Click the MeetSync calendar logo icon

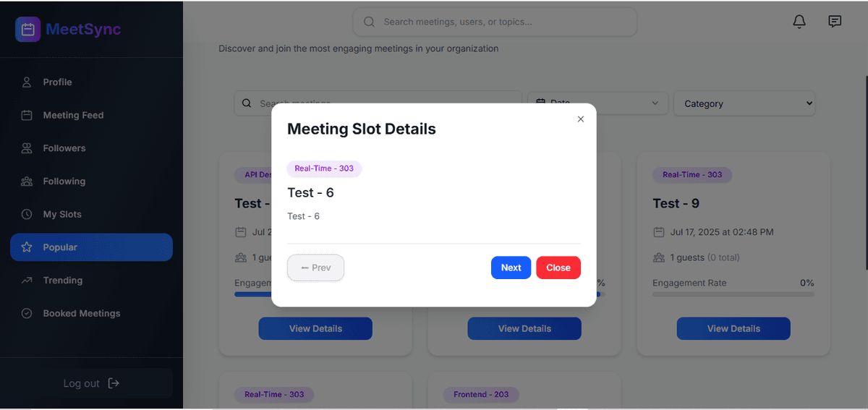click(x=28, y=30)
